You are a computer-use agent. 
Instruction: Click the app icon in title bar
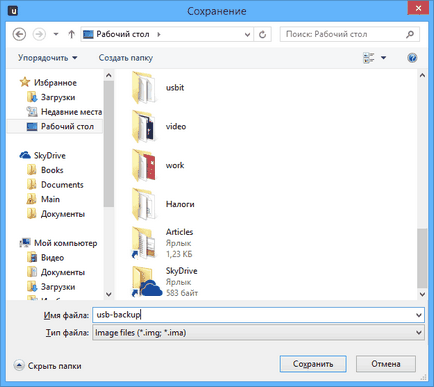(13, 11)
